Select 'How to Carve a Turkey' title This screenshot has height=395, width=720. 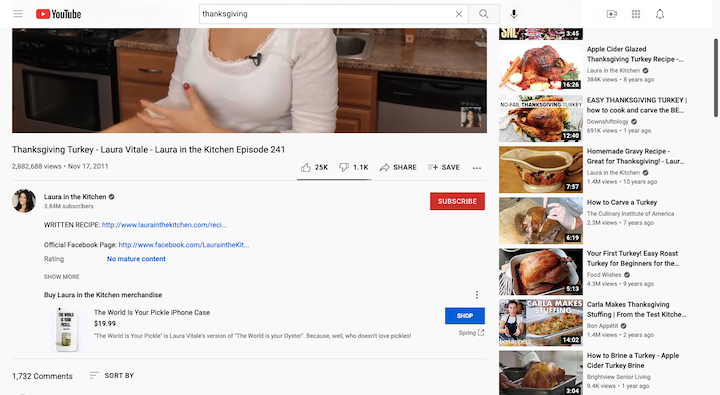click(x=622, y=202)
